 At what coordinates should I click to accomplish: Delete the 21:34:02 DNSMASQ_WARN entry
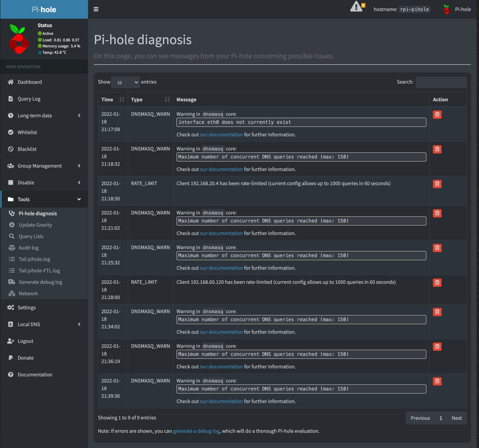point(437,312)
